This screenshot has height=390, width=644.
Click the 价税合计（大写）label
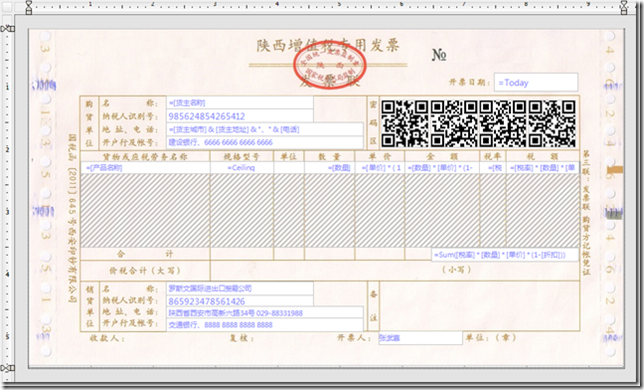point(145,271)
